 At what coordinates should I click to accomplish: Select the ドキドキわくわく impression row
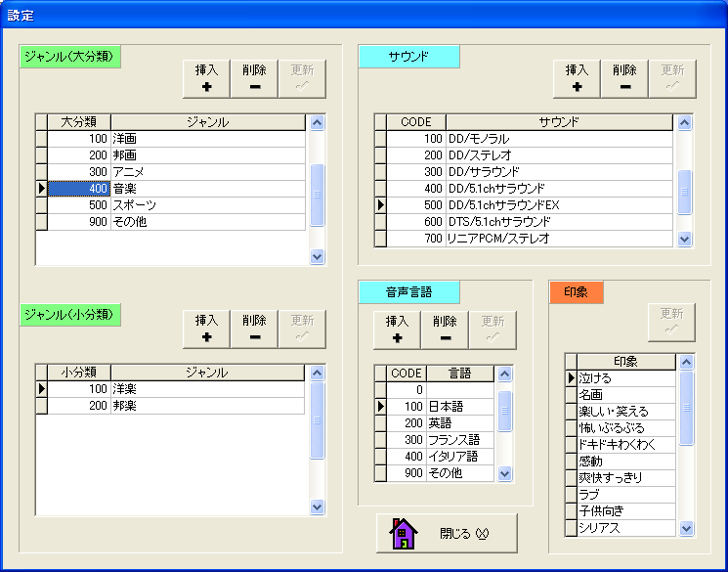tap(625, 445)
